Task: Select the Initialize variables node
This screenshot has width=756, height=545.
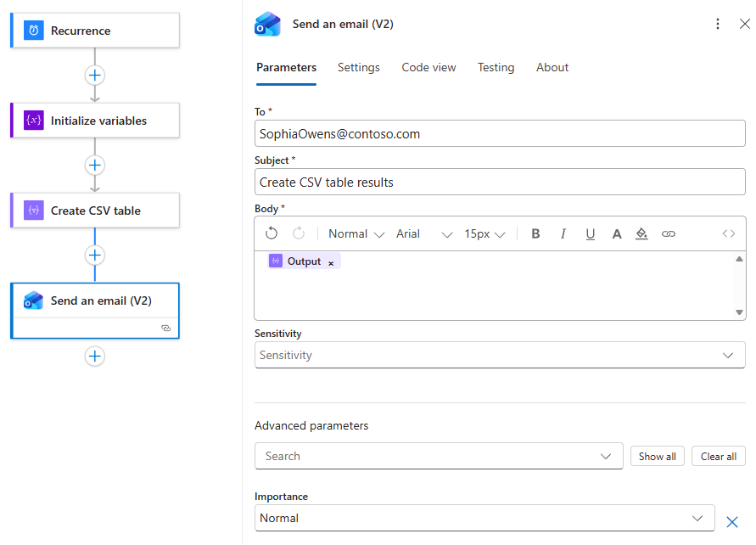Action: [x=95, y=121]
